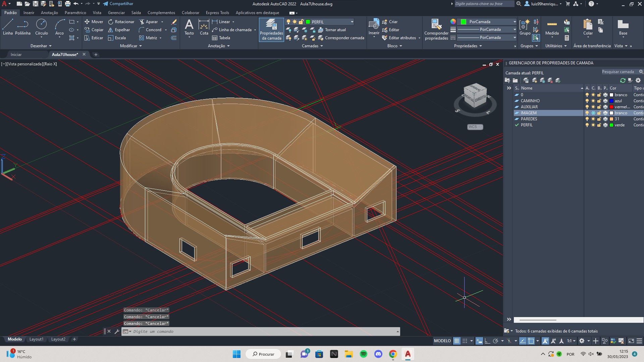
Task: Click the Rotacionar tool
Action: (x=121, y=22)
